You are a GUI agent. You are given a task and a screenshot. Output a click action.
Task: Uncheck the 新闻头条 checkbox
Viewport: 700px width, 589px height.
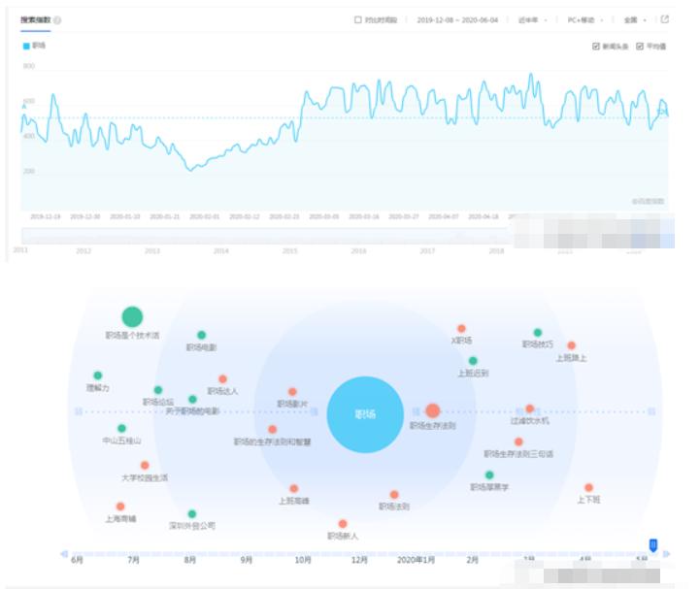click(x=595, y=47)
